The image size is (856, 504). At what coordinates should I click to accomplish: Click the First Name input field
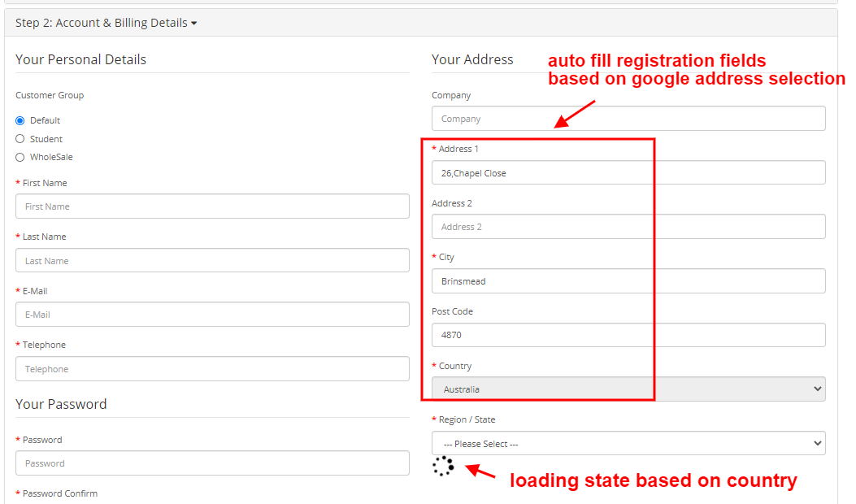212,206
